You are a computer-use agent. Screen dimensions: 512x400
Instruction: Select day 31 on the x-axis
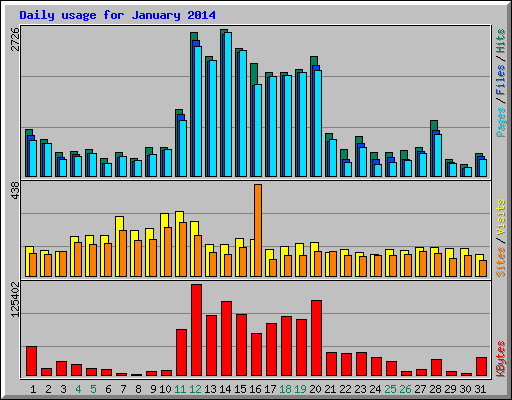tap(480, 389)
